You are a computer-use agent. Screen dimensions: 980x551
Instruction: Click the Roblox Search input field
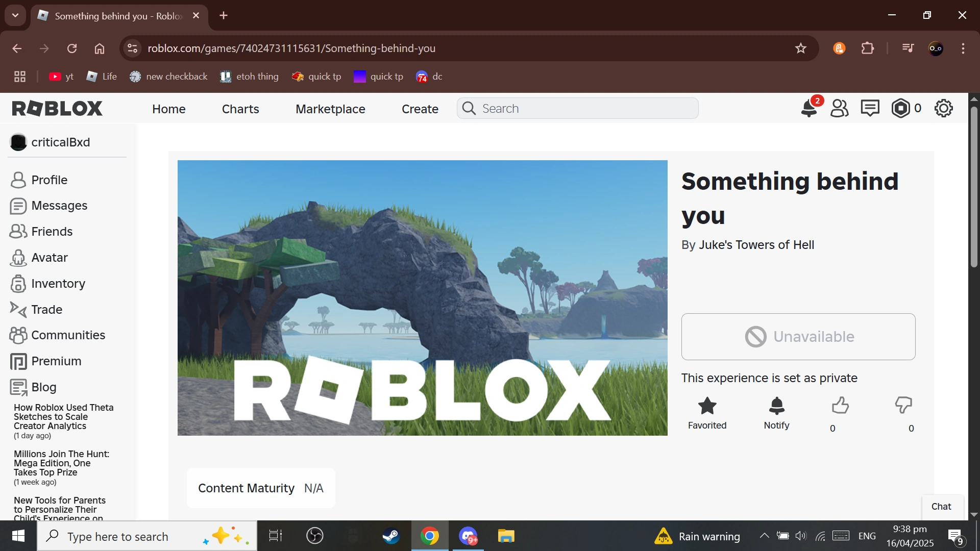point(587,109)
